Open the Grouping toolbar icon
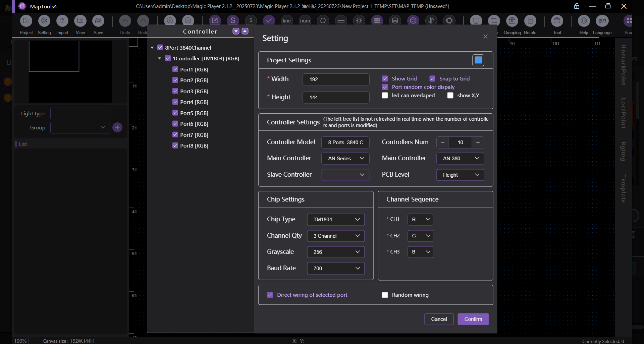This screenshot has height=344, width=644. (x=512, y=21)
